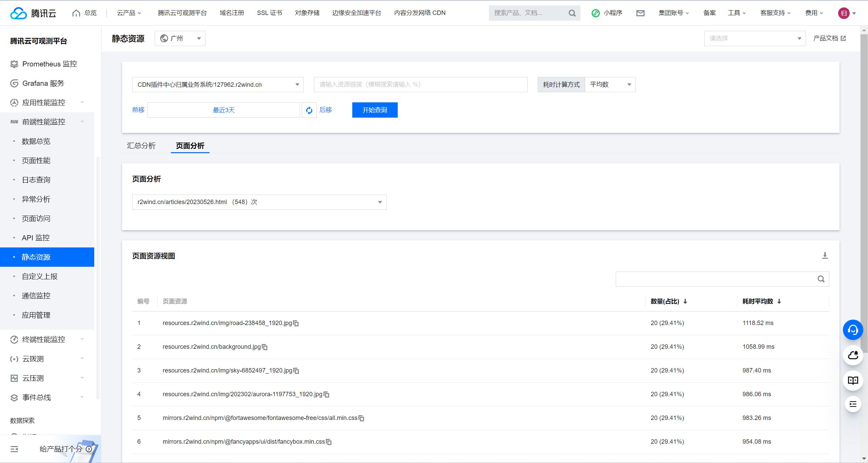Expand the r2wind.cn/articles/20230526.html page selector
Screen dimensions: 868x463
click(x=379, y=202)
